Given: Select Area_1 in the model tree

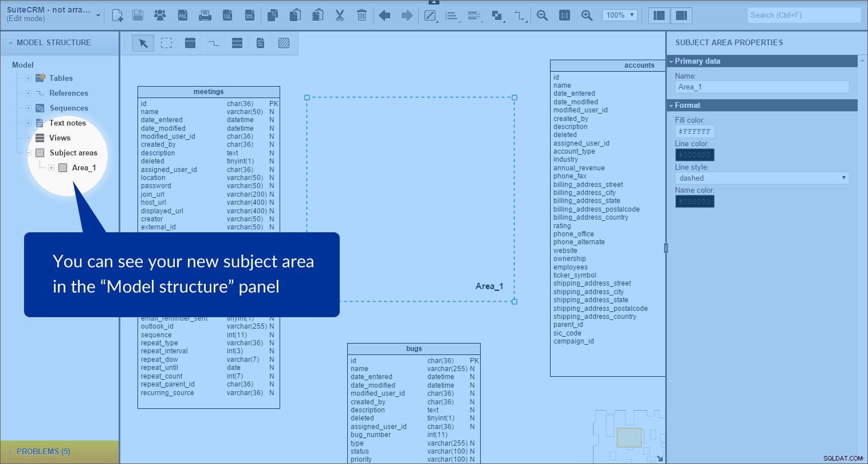Looking at the screenshot, I should click(84, 167).
